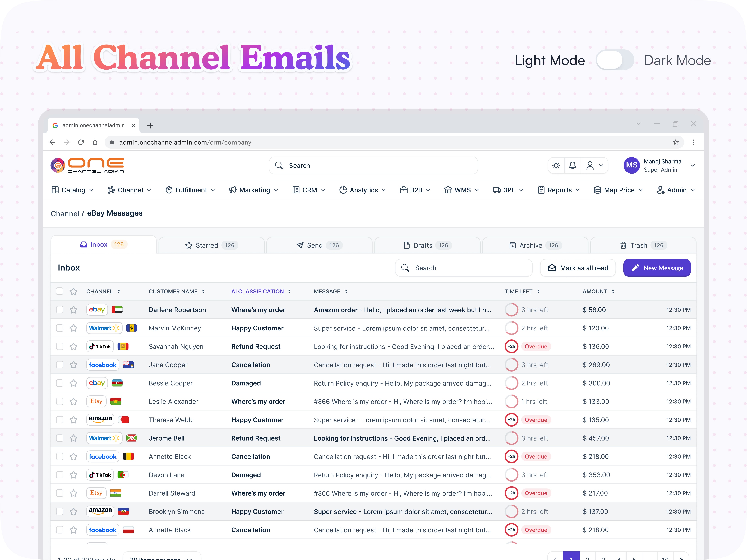
Task: Star Darlene Robertson's message
Action: click(74, 310)
